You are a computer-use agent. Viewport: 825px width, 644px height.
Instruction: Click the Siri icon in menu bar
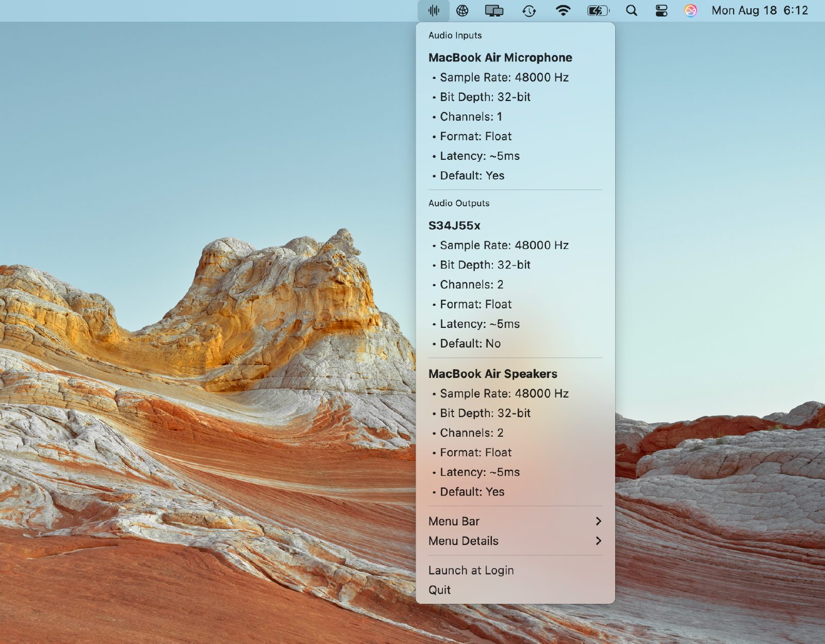click(x=690, y=10)
